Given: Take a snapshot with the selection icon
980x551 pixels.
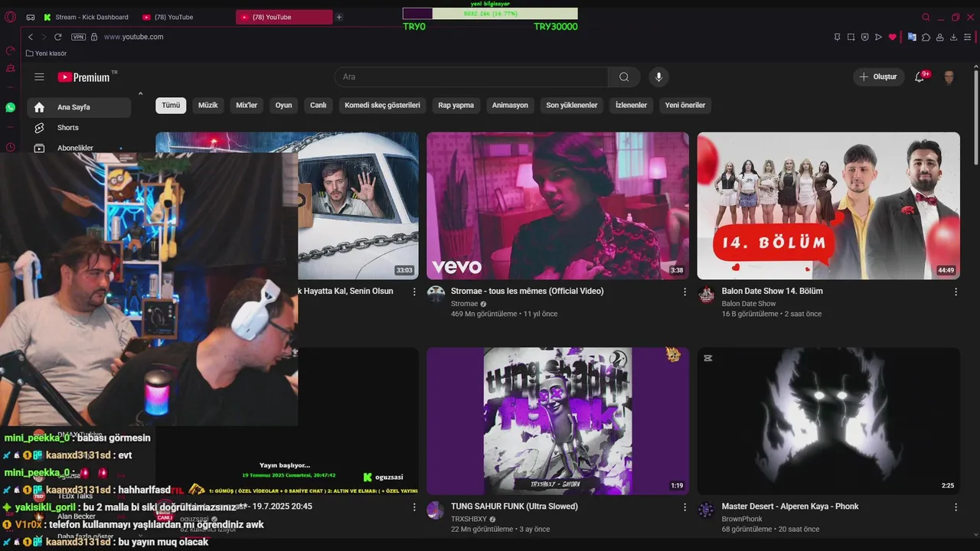Looking at the screenshot, I should (851, 37).
